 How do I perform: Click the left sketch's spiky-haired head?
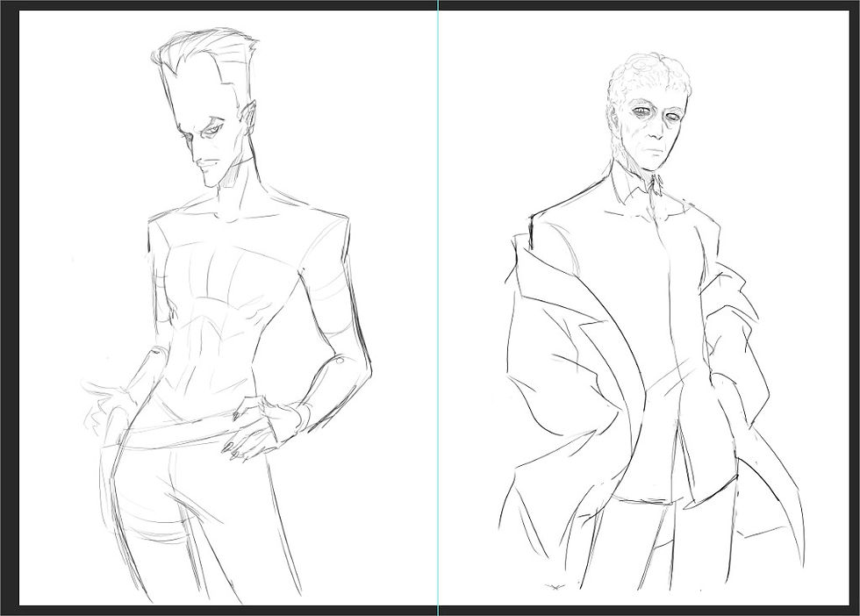205,107
